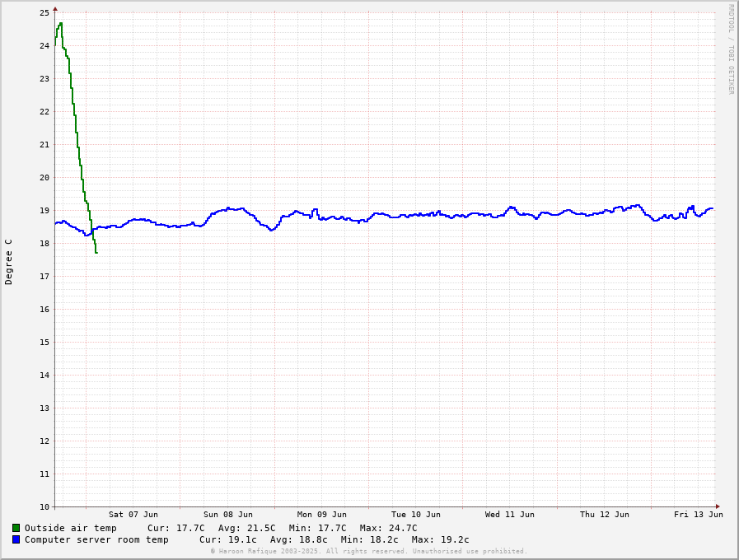
Task: Click the Tue 10 Jun date label
Action: [x=416, y=515]
